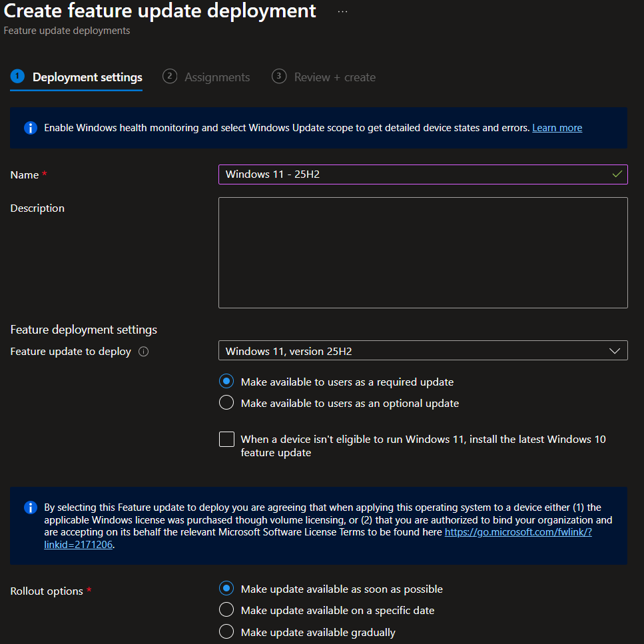Click the step 2 circle icon
Screen dimensions: 644x644
(170, 76)
